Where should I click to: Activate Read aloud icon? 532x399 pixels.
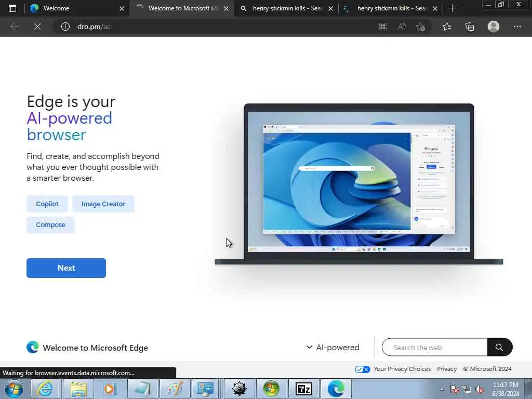[x=402, y=26]
